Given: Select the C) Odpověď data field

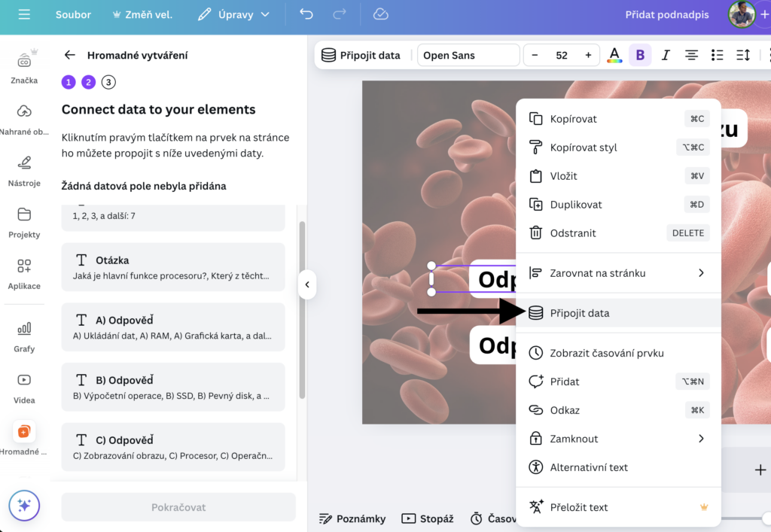Looking at the screenshot, I should click(173, 447).
